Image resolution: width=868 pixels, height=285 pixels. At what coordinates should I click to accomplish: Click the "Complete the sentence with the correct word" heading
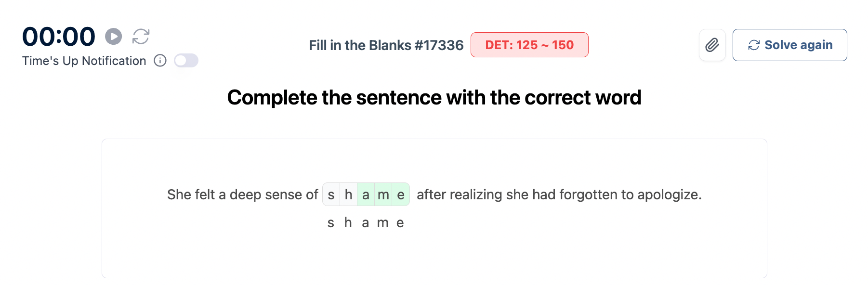(434, 98)
